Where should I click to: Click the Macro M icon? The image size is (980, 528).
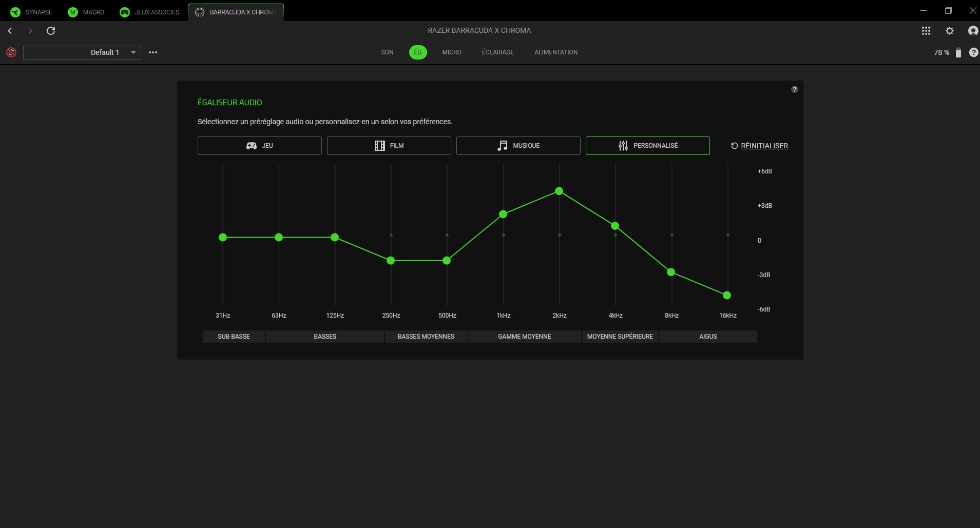click(x=73, y=12)
